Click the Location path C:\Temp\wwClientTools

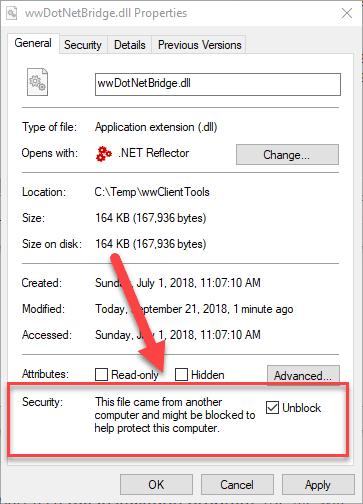click(x=152, y=192)
